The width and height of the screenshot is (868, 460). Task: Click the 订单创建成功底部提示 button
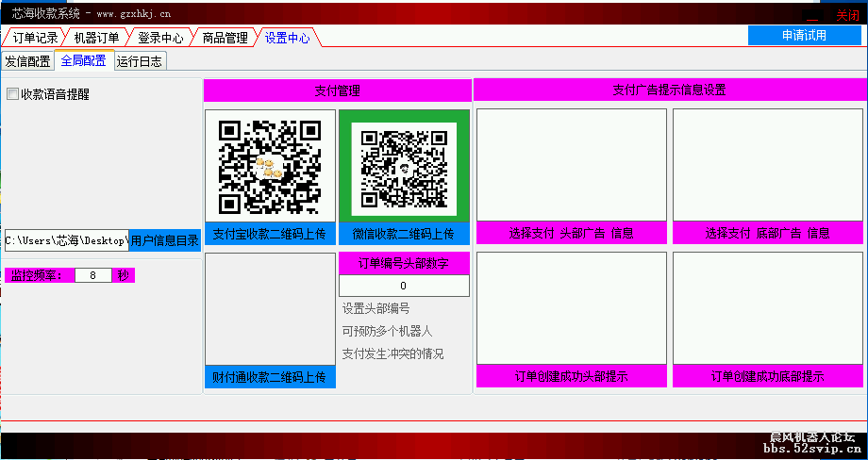[x=768, y=376]
